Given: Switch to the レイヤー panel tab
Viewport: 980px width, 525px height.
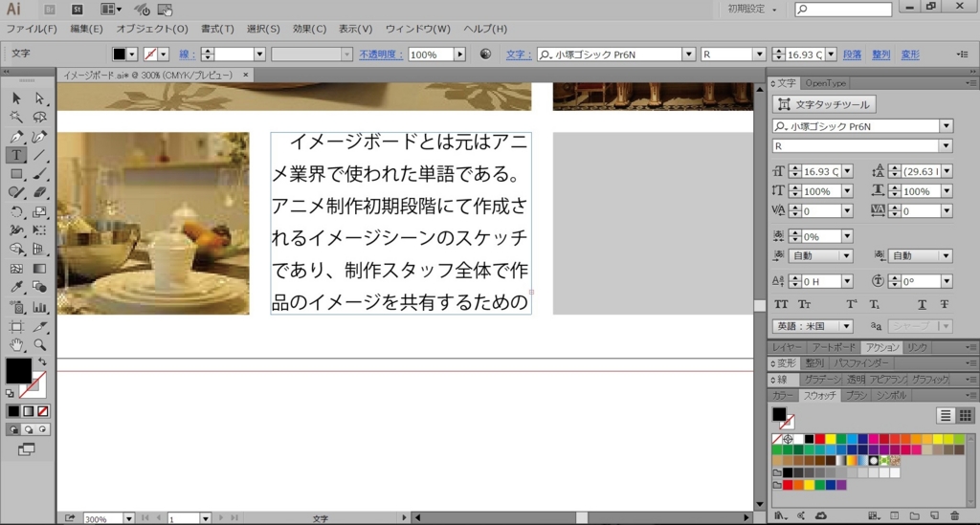Looking at the screenshot, I should click(788, 347).
